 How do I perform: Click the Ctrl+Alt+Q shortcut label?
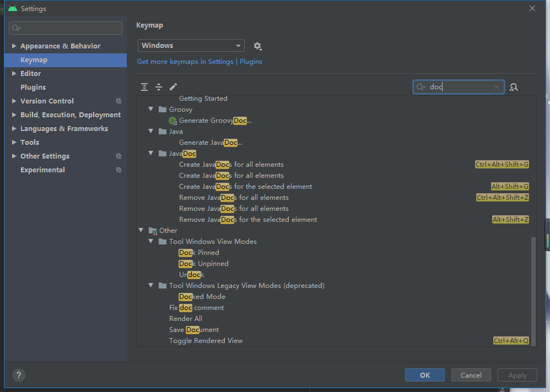click(511, 340)
